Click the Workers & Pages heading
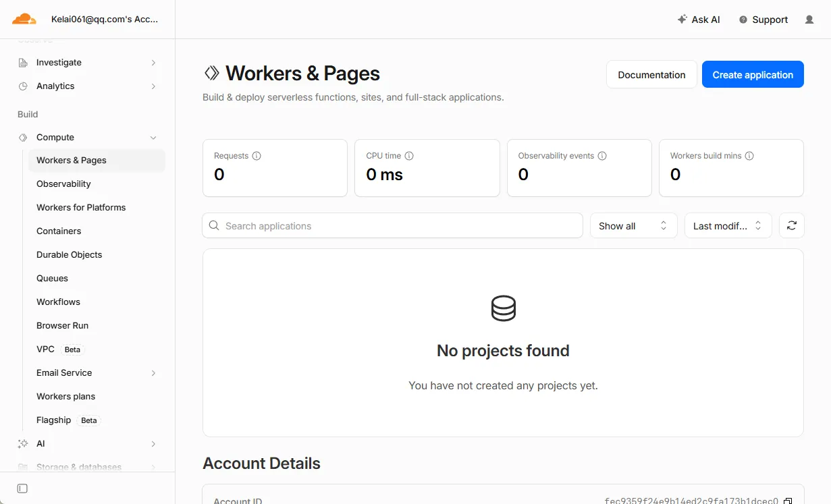Image resolution: width=831 pixels, height=504 pixels. click(302, 74)
